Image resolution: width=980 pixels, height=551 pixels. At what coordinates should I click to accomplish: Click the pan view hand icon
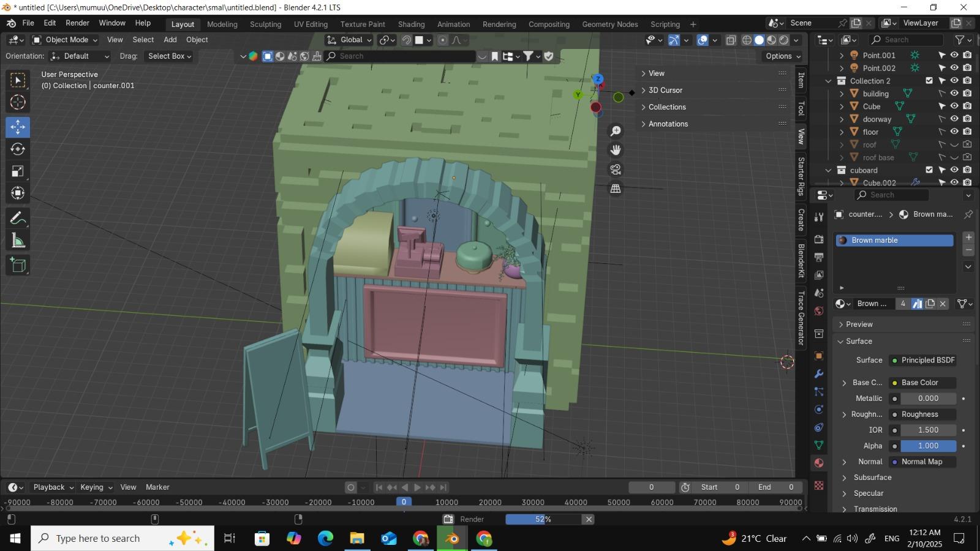(x=616, y=150)
